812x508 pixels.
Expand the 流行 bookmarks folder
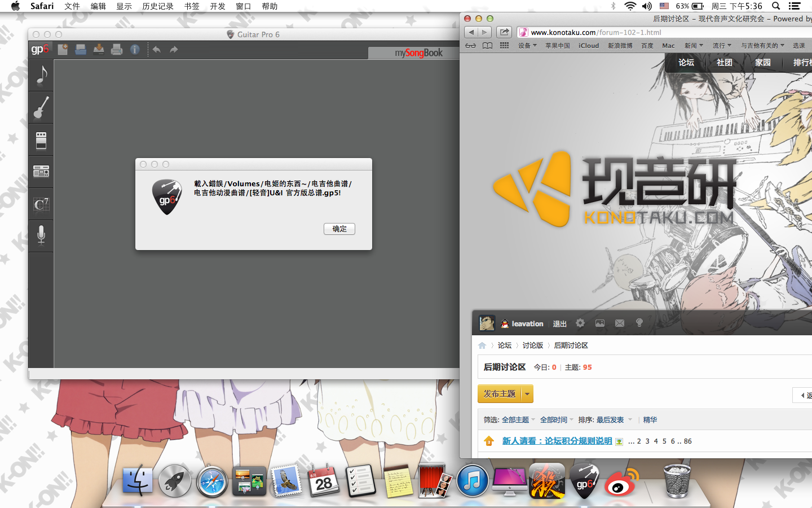pos(722,46)
